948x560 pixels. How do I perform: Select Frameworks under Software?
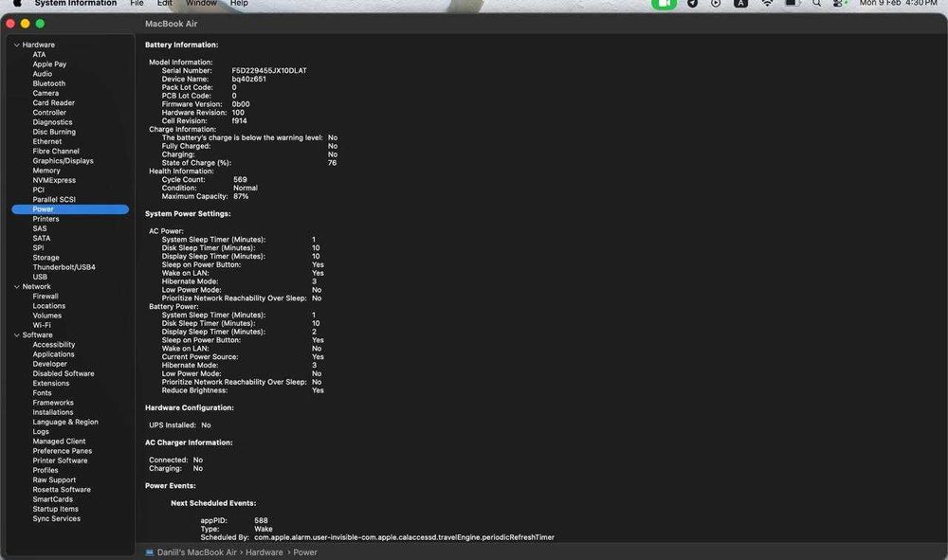53,403
